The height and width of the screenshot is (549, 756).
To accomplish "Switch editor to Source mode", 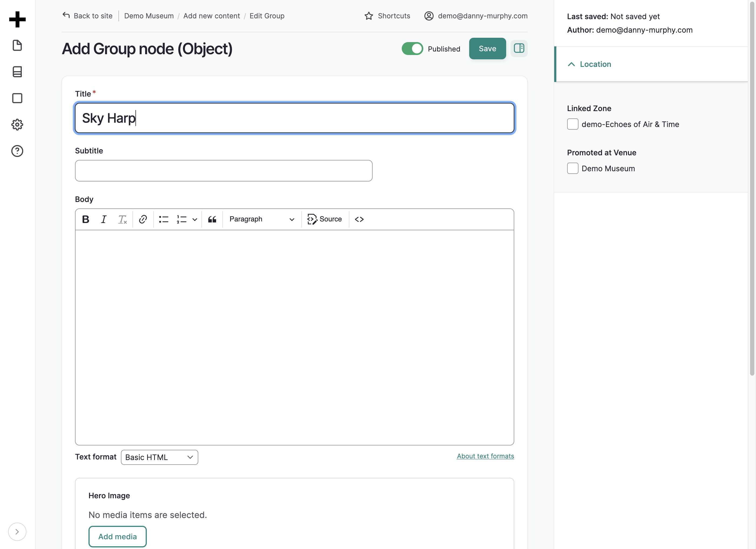I will tap(325, 219).
